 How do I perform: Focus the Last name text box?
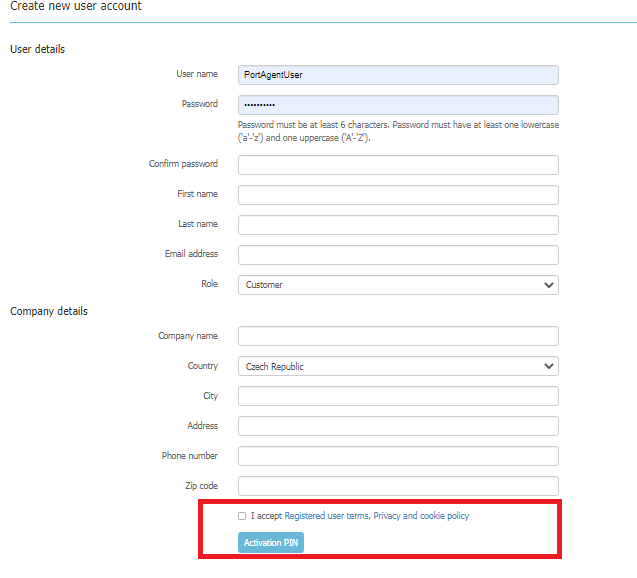tap(398, 225)
